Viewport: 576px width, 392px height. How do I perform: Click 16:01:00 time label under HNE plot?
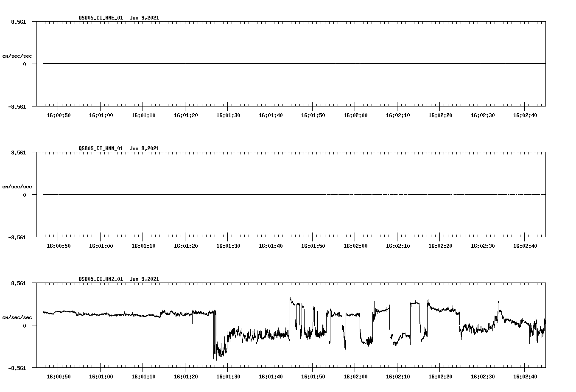point(101,115)
